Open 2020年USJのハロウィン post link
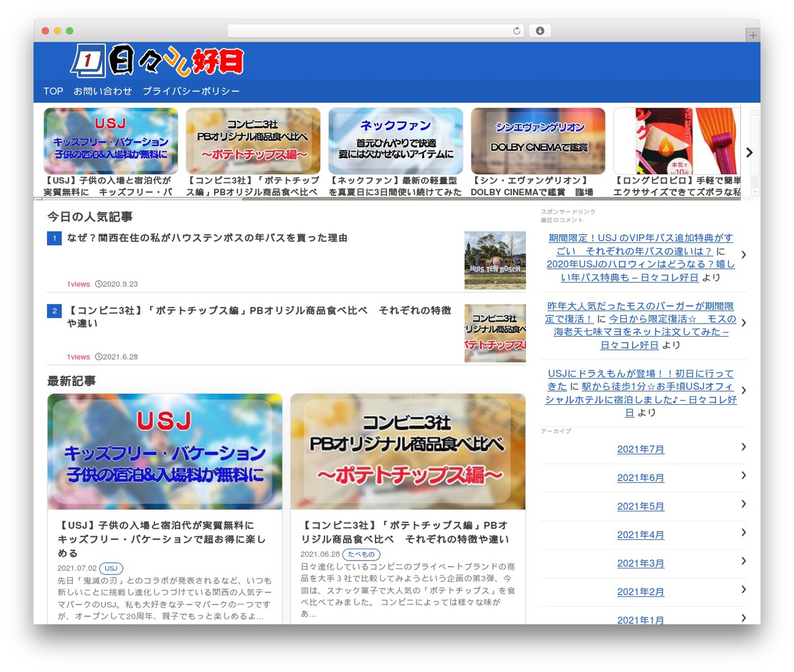The height and width of the screenshot is (672, 794). 641,271
